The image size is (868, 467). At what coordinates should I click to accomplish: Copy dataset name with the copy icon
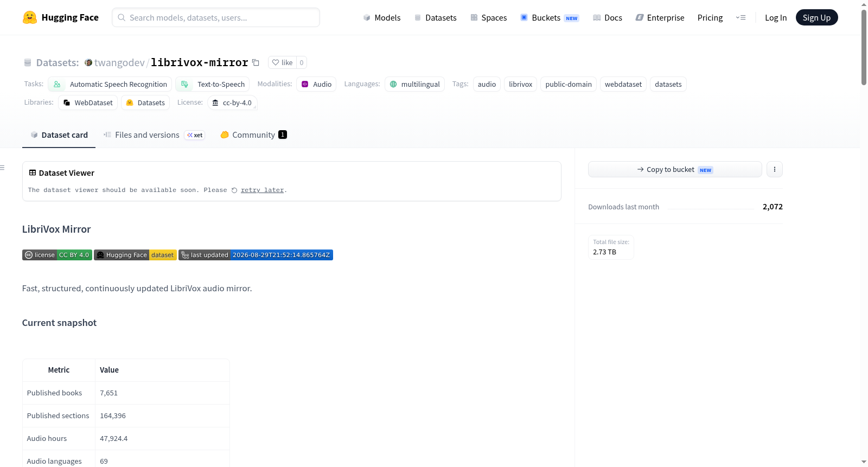256,62
